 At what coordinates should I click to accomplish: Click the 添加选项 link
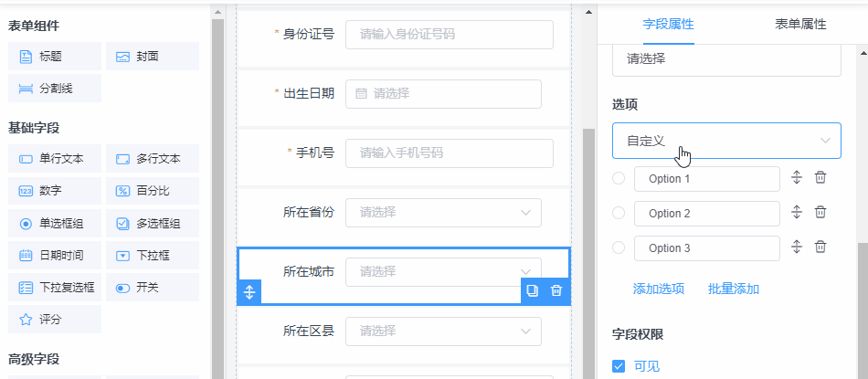point(659,289)
